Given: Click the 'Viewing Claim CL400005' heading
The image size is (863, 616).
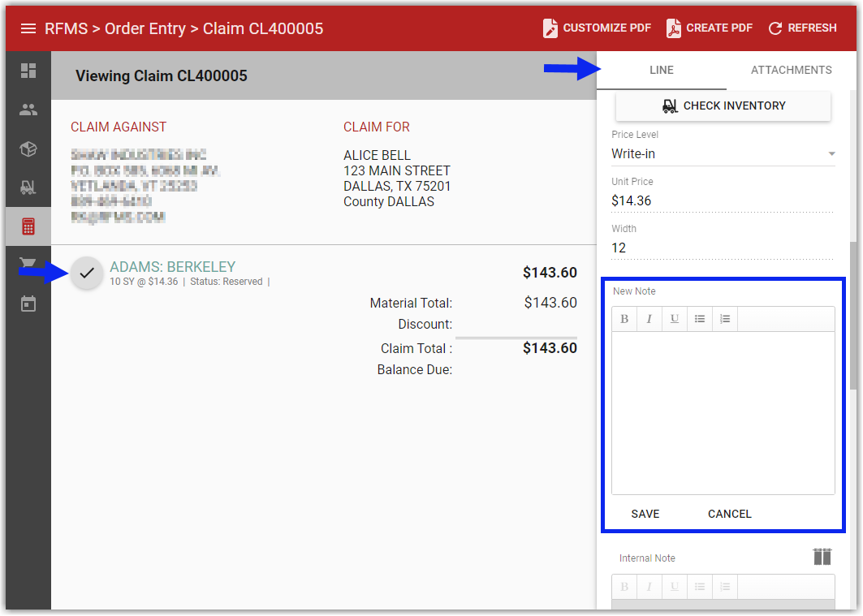Looking at the screenshot, I should click(162, 76).
